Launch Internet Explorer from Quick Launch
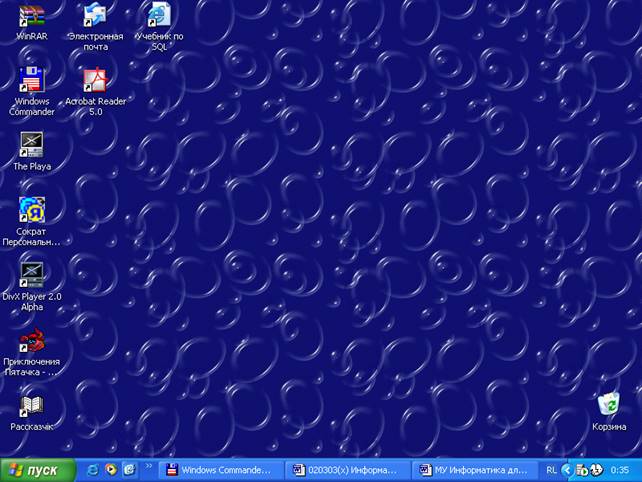This screenshot has height=482, width=642. [x=93, y=470]
